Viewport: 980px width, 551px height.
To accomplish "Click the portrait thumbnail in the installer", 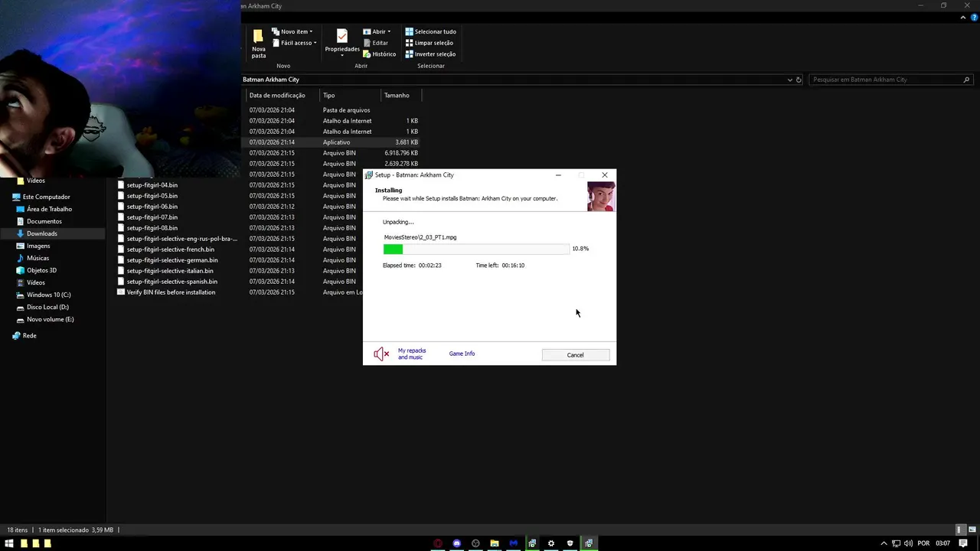I will point(600,197).
